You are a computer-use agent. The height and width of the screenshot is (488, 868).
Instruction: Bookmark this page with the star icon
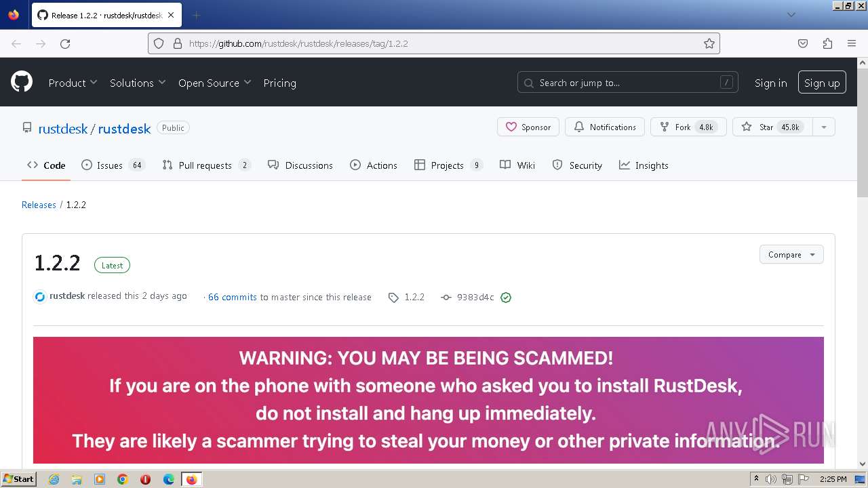point(709,43)
